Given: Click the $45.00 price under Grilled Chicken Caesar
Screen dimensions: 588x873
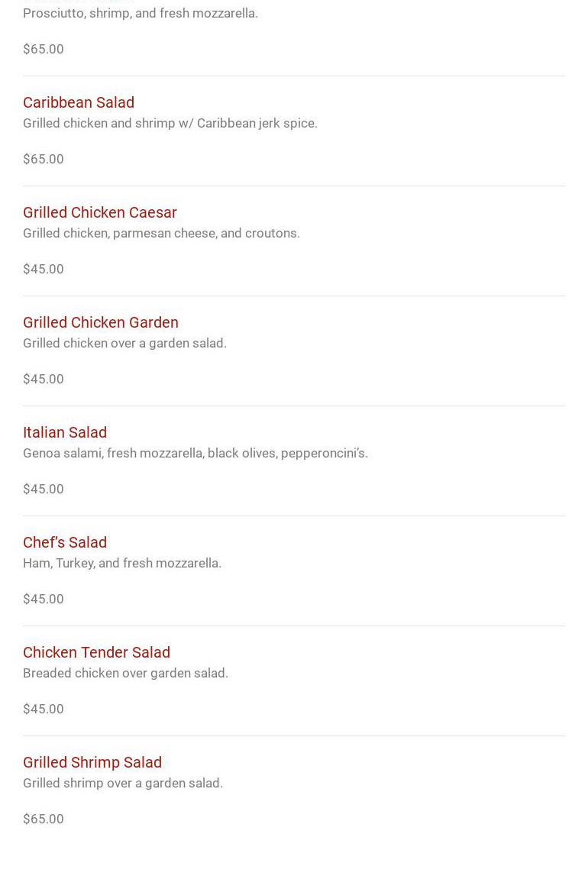Looking at the screenshot, I should coord(44,269).
